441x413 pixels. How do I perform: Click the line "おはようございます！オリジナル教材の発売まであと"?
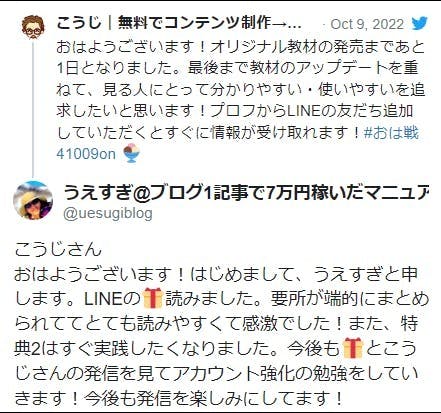point(240,47)
